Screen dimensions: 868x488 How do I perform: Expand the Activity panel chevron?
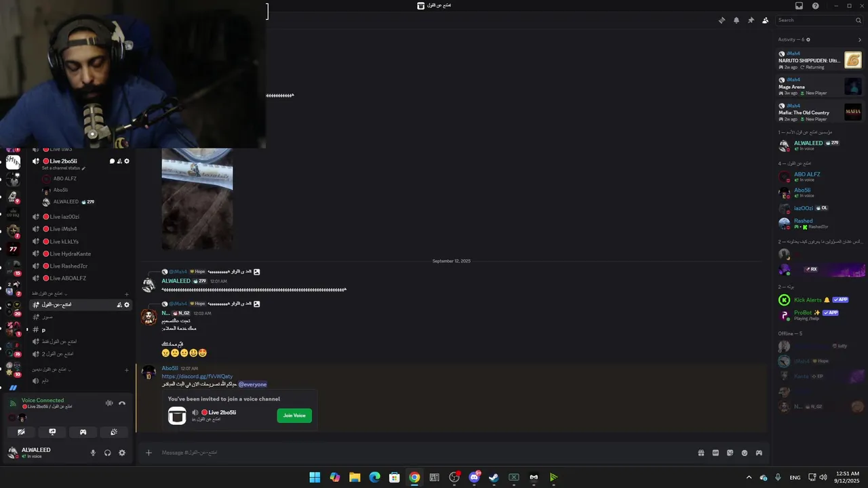pyautogui.click(x=860, y=39)
